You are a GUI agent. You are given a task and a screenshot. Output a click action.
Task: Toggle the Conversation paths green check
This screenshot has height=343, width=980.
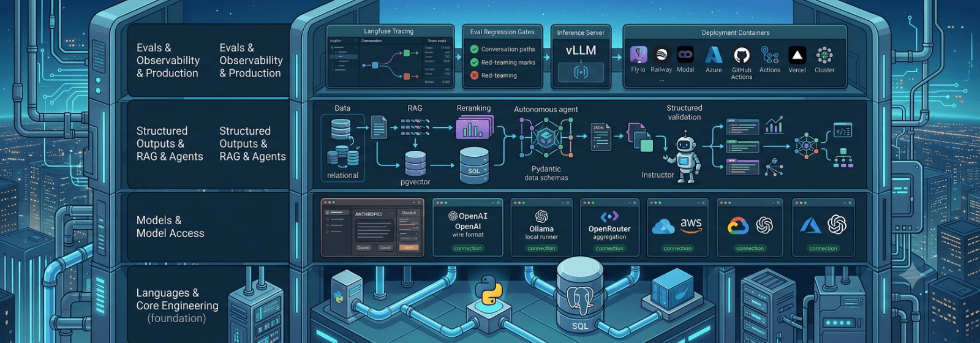[x=474, y=49]
